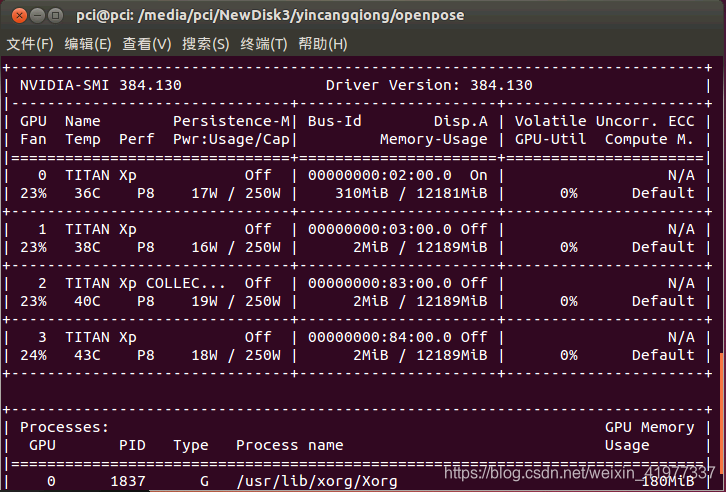Click the 'Pwr:Usage/Cap' header text
This screenshot has width=726, height=492.
point(231,139)
